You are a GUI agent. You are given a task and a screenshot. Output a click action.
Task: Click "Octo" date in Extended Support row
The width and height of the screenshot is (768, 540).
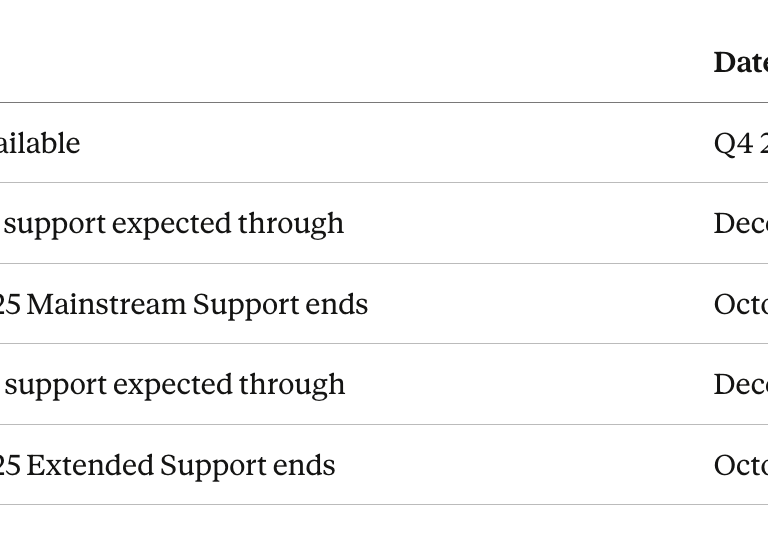coord(741,465)
